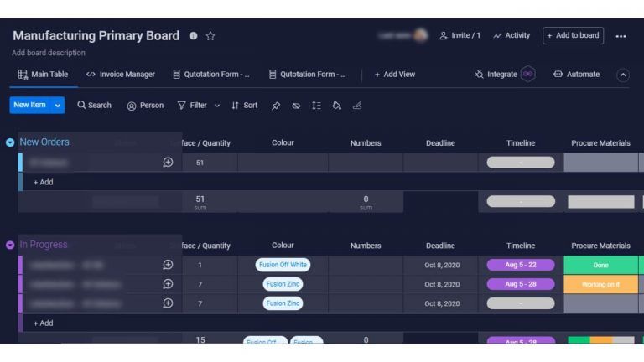Collapse the New Orders group

click(10, 142)
